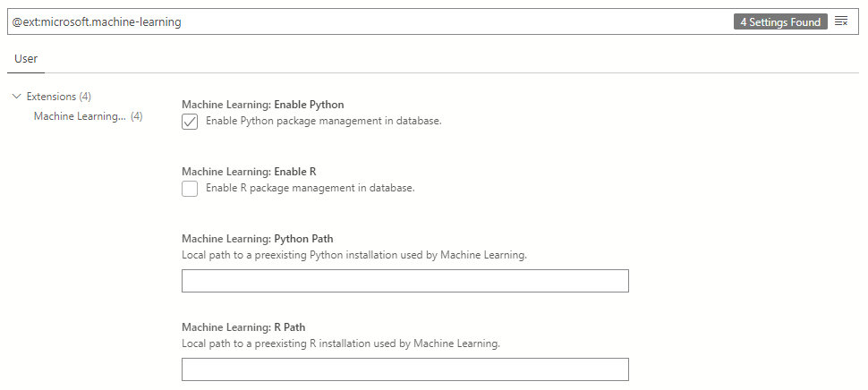Image resolution: width=868 pixels, height=390 pixels.
Task: Focus the Python Path text field
Action: click(404, 281)
